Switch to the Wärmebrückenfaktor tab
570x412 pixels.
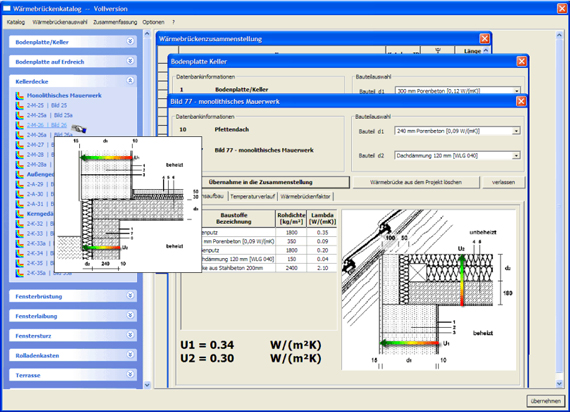305,197
